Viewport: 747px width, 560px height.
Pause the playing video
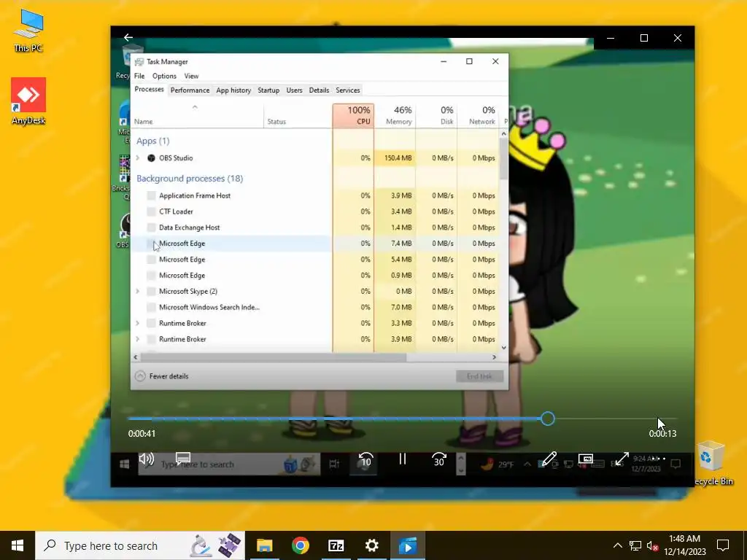tap(403, 459)
